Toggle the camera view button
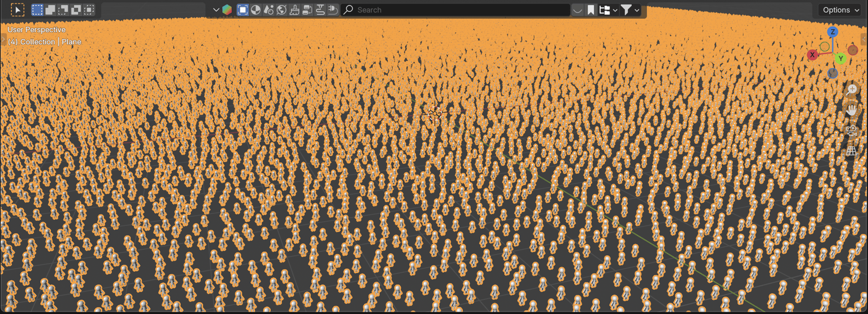This screenshot has height=314, width=868. click(852, 131)
